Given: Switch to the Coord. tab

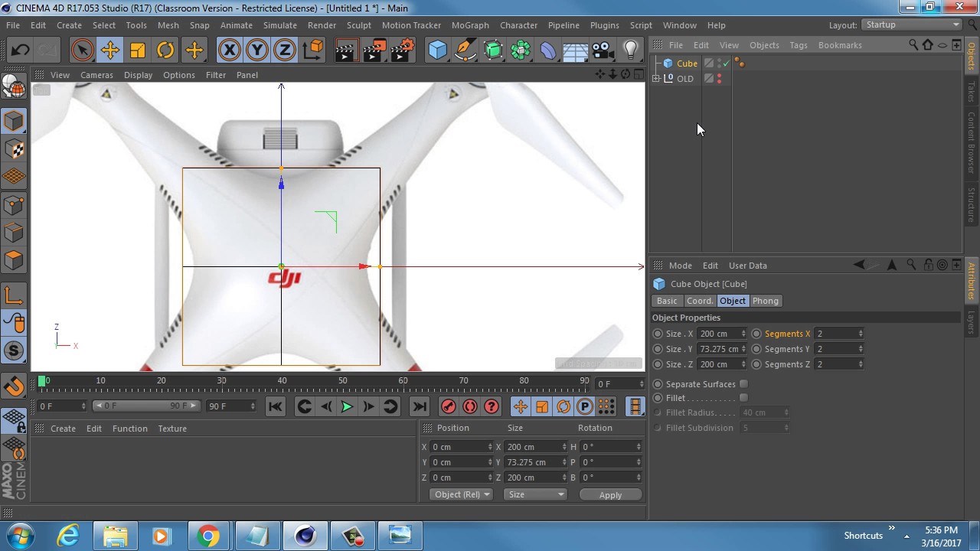Looking at the screenshot, I should tap(699, 301).
